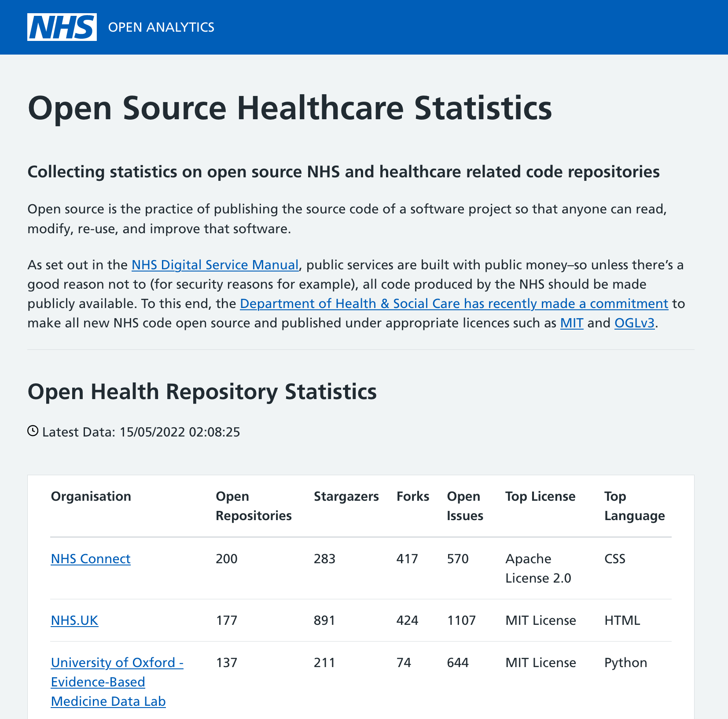Click the Latest Data timestamp text
Screen dimensions: 728x719
(x=141, y=432)
